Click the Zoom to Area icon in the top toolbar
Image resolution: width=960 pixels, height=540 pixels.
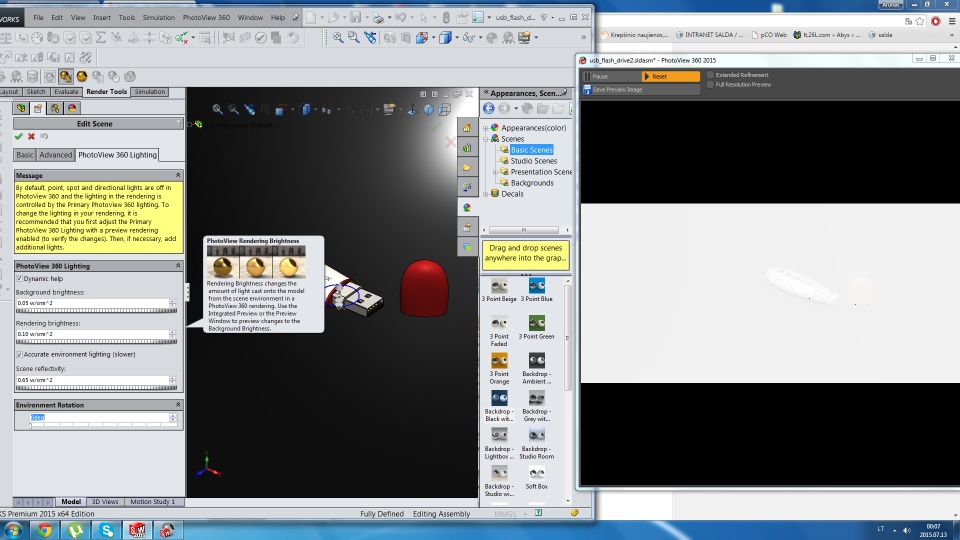[x=353, y=37]
